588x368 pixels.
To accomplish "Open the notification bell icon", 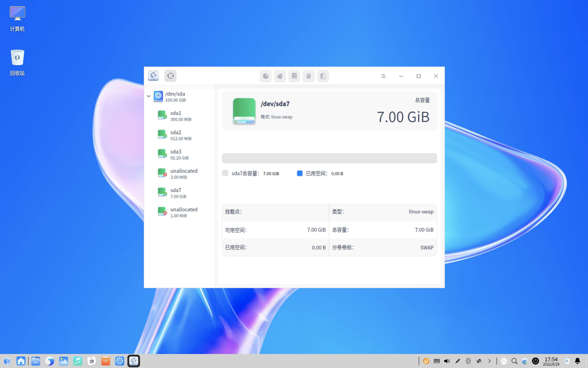I will pyautogui.click(x=577, y=361).
